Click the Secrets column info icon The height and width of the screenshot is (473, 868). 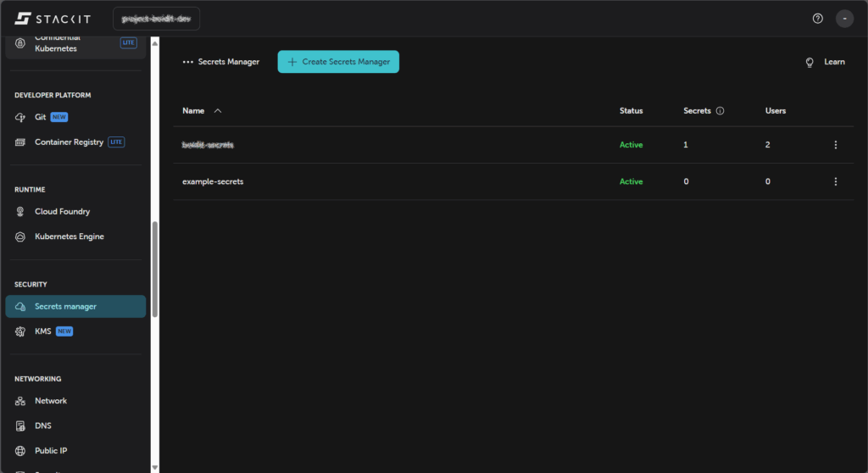(x=720, y=111)
